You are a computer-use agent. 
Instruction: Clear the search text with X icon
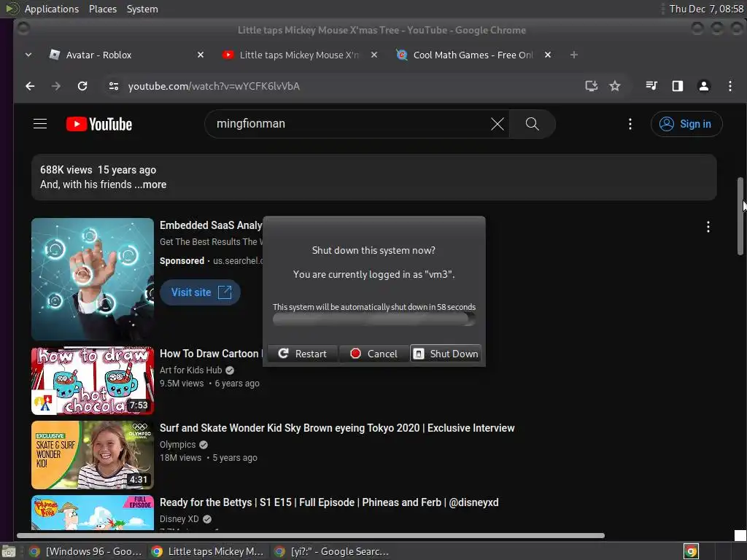[498, 124]
